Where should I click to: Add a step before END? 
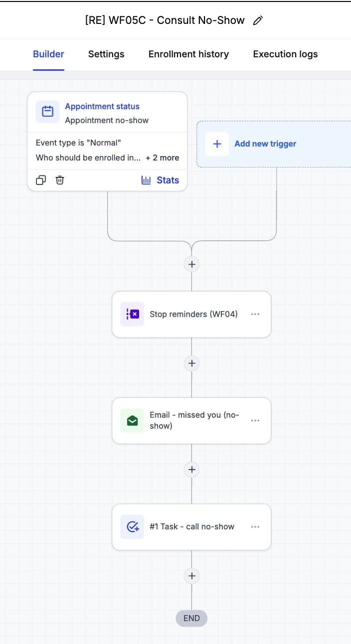click(191, 576)
